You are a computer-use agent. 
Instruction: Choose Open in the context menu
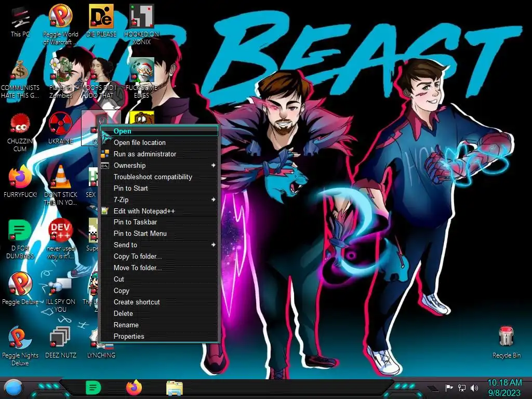tap(159, 131)
